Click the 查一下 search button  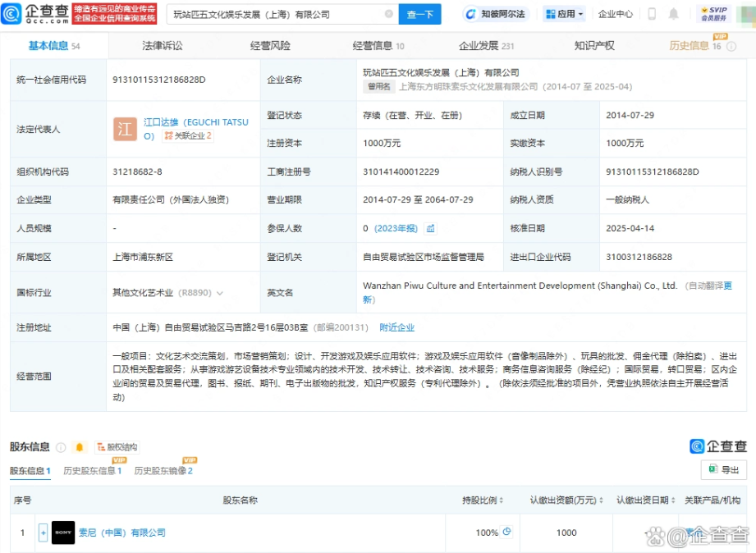coord(419,14)
